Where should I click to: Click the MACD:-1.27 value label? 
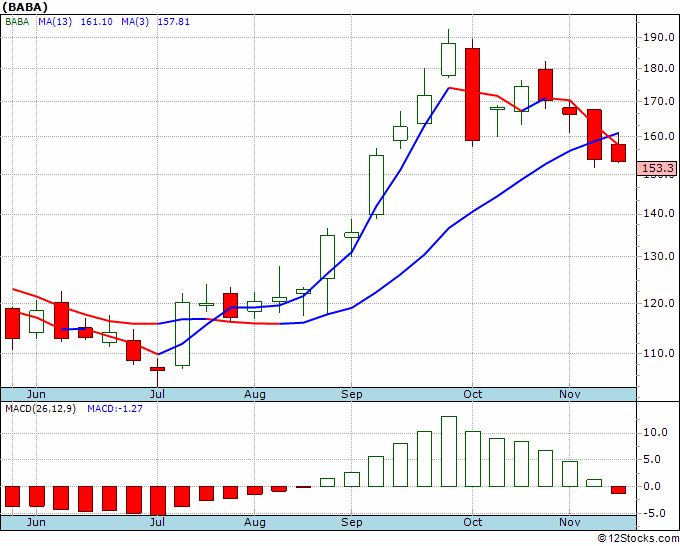pos(115,409)
